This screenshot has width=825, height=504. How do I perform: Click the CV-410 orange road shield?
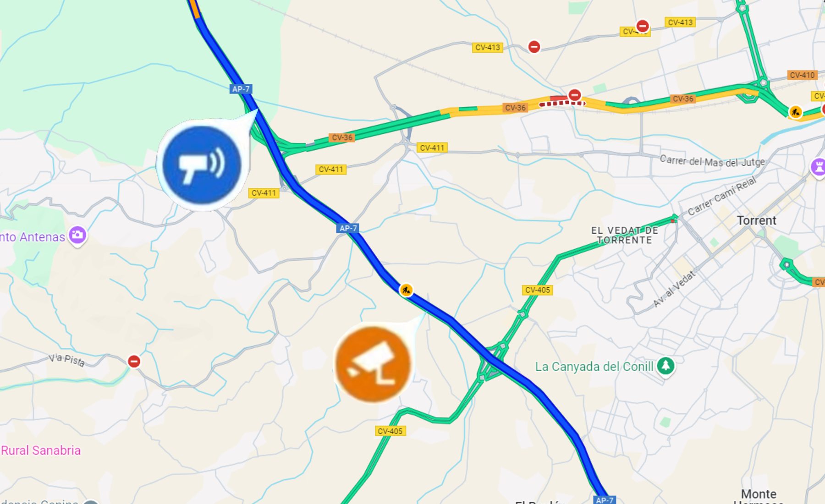pos(802,75)
